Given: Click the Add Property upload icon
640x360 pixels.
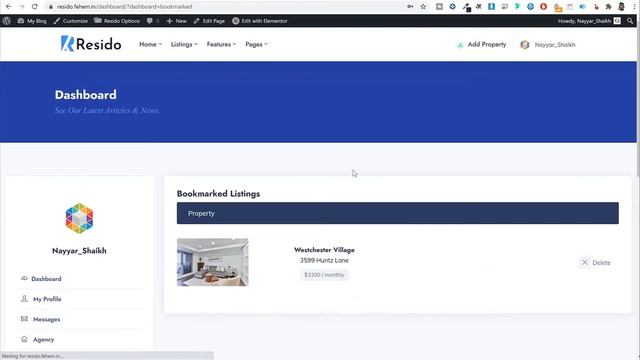Looking at the screenshot, I should click(x=460, y=44).
